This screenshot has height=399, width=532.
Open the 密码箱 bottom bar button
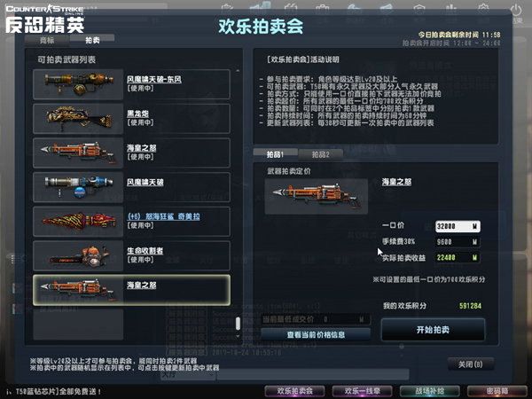tap(497, 391)
